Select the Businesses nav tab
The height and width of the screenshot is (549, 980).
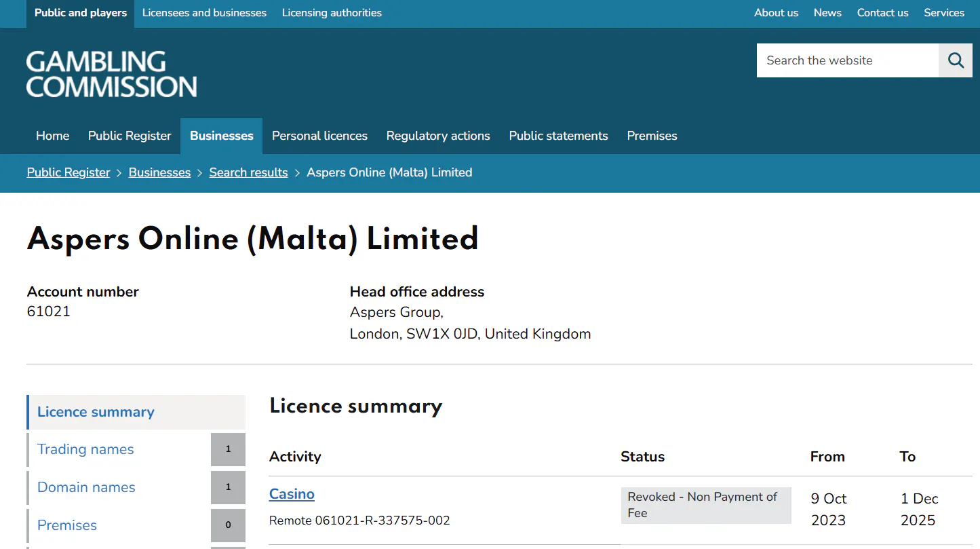point(221,136)
